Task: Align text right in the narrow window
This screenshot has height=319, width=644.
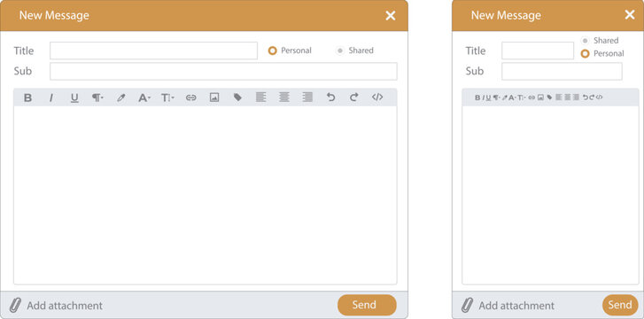Action: (576, 97)
